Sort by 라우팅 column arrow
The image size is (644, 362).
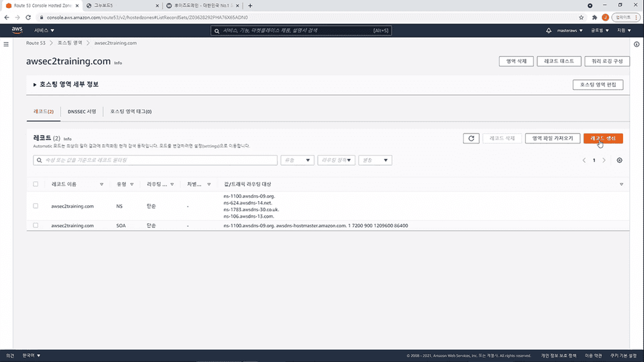tap(172, 184)
